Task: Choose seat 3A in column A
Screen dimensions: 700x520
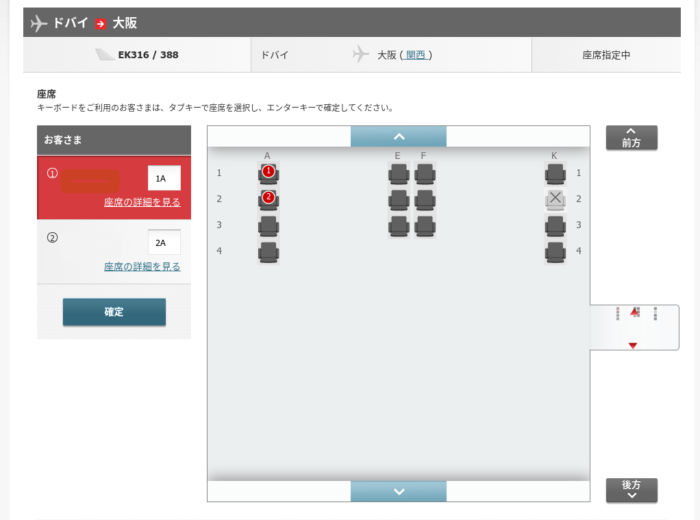Action: (268, 226)
